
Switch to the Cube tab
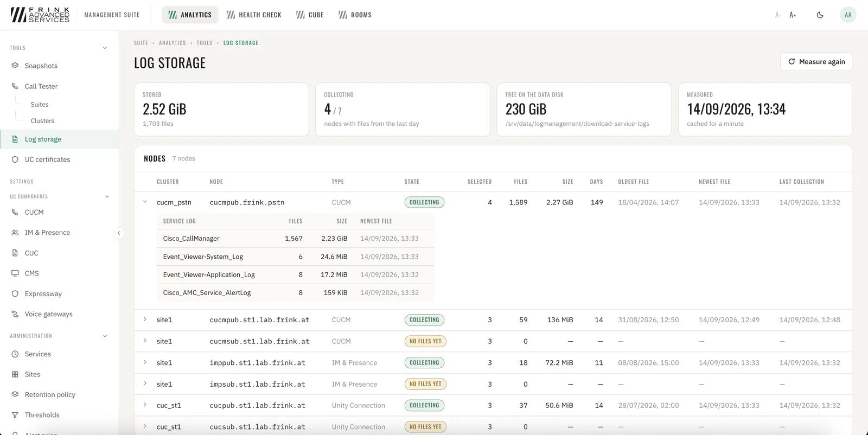click(310, 15)
